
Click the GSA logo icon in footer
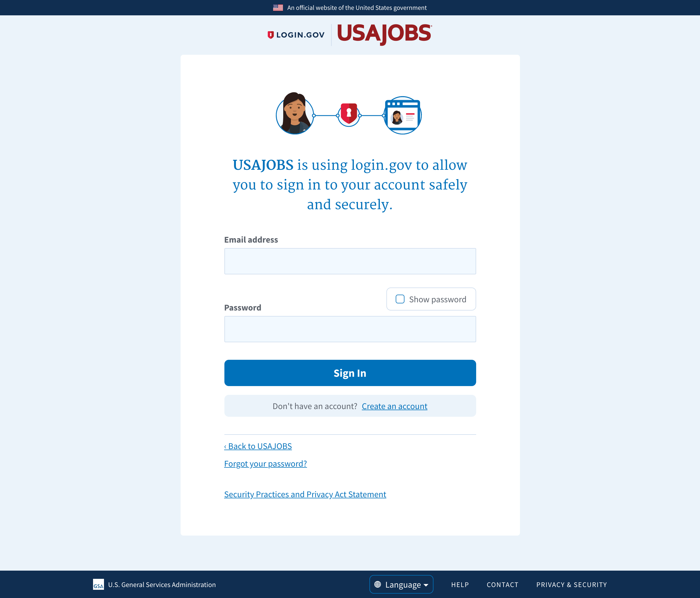[x=97, y=584]
